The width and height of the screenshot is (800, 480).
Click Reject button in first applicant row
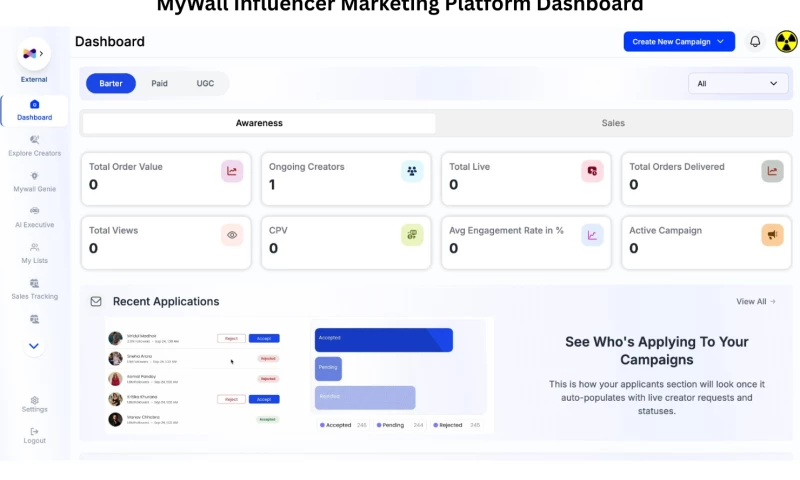click(x=231, y=338)
